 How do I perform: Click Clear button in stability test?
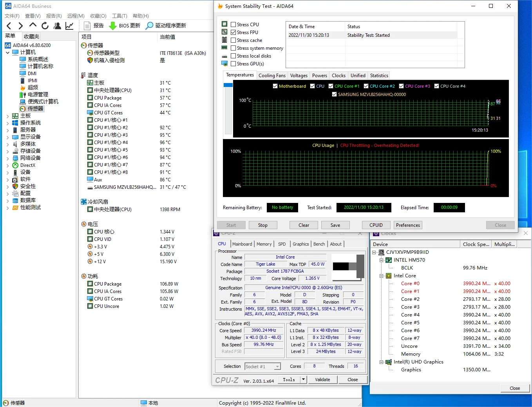[x=304, y=225]
